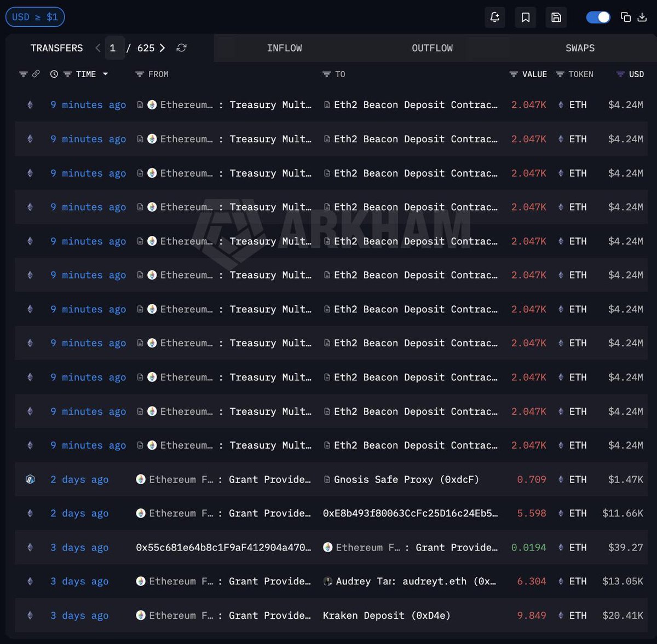Go to next page with the right chevron

coord(163,48)
